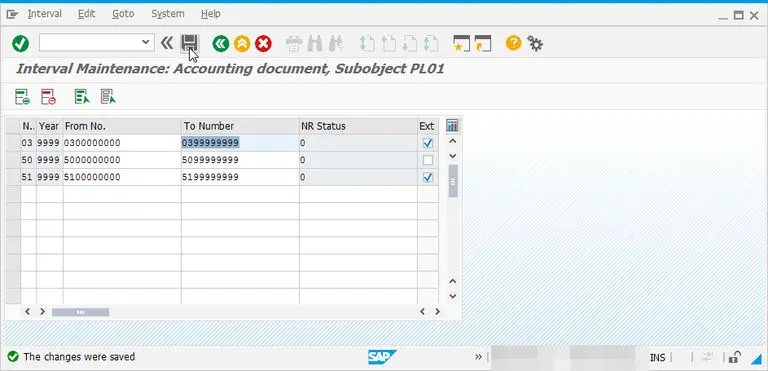Click horizontal scroll left arrow at bottom-left

27,311
